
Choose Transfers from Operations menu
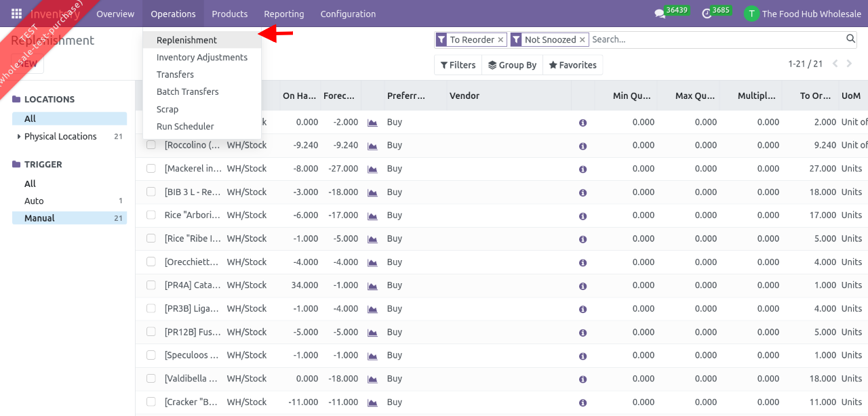(x=202, y=75)
